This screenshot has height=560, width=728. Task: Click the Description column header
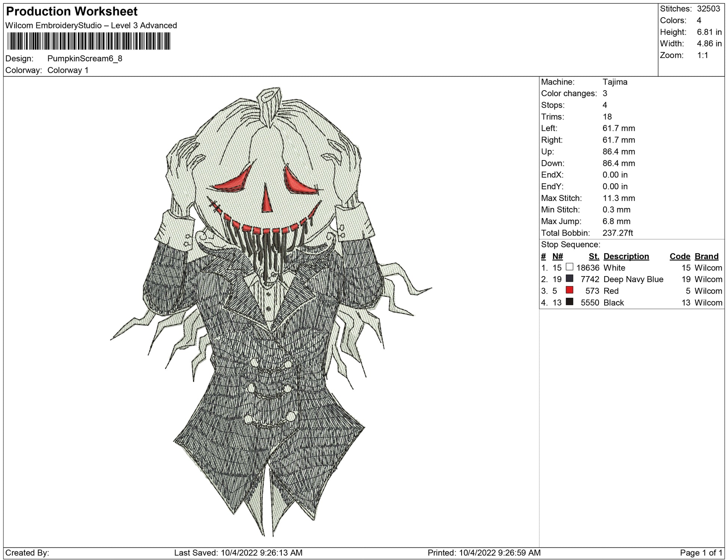click(x=626, y=256)
